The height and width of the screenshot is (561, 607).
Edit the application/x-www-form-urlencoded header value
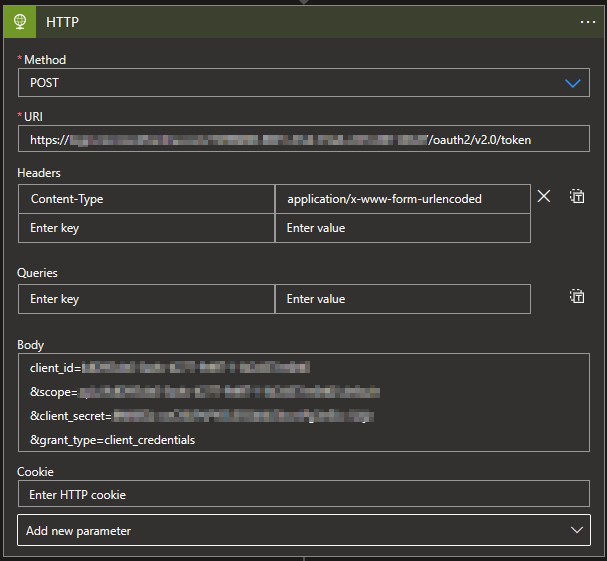[403, 199]
